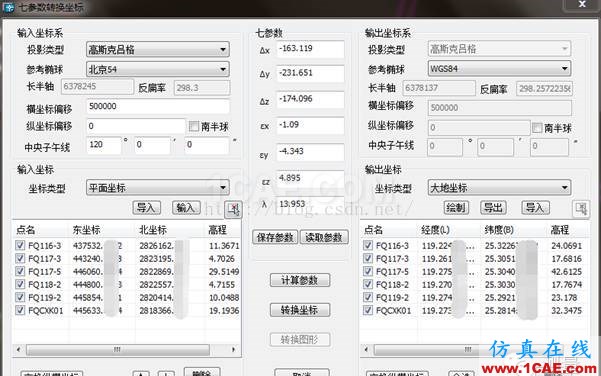Toggle 南半球 checkbox in 输入坐标系
The image size is (601, 376).
pyautogui.click(x=194, y=126)
